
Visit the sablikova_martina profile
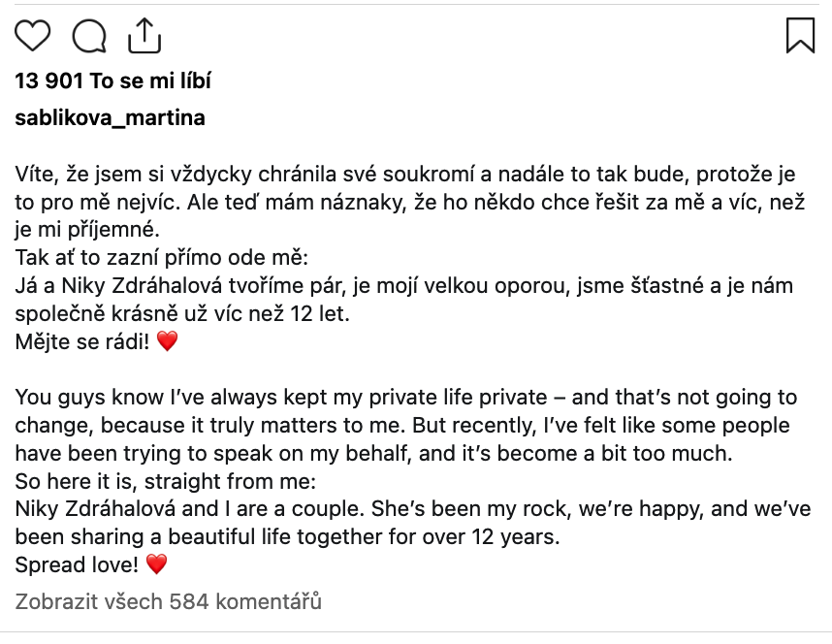110,118
